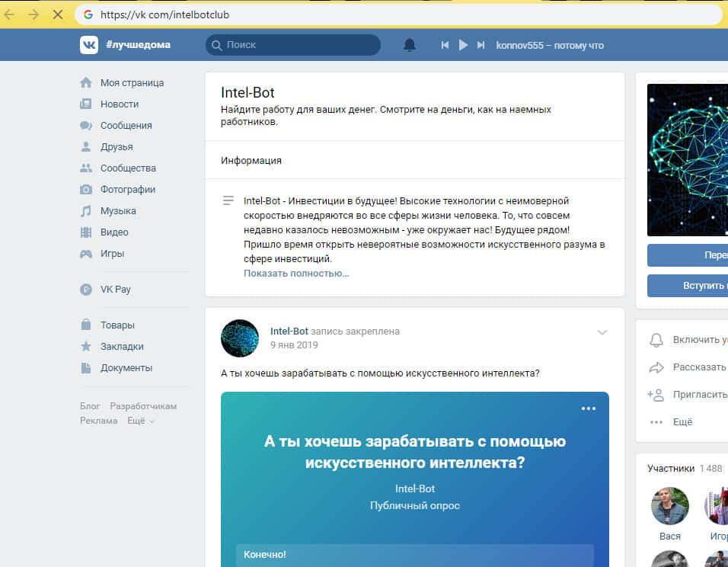The width and height of the screenshot is (728, 567).
Task: Play the current track in header
Action: [462, 45]
